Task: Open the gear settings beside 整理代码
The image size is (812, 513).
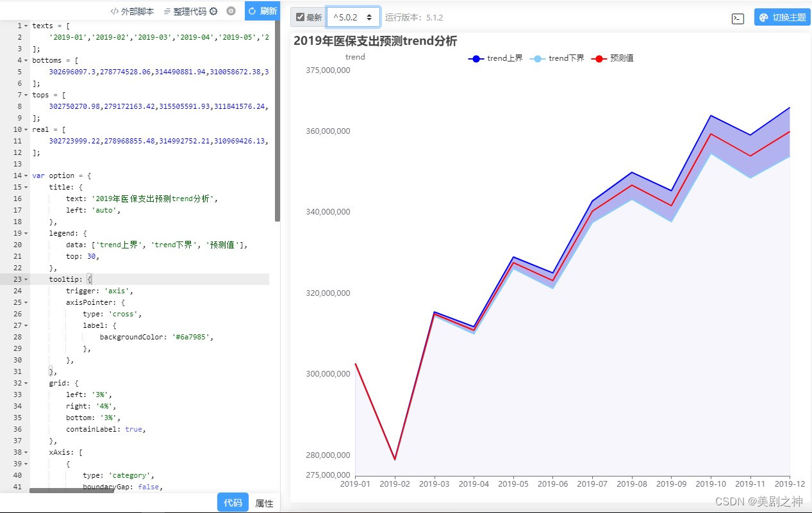Action: coord(213,11)
